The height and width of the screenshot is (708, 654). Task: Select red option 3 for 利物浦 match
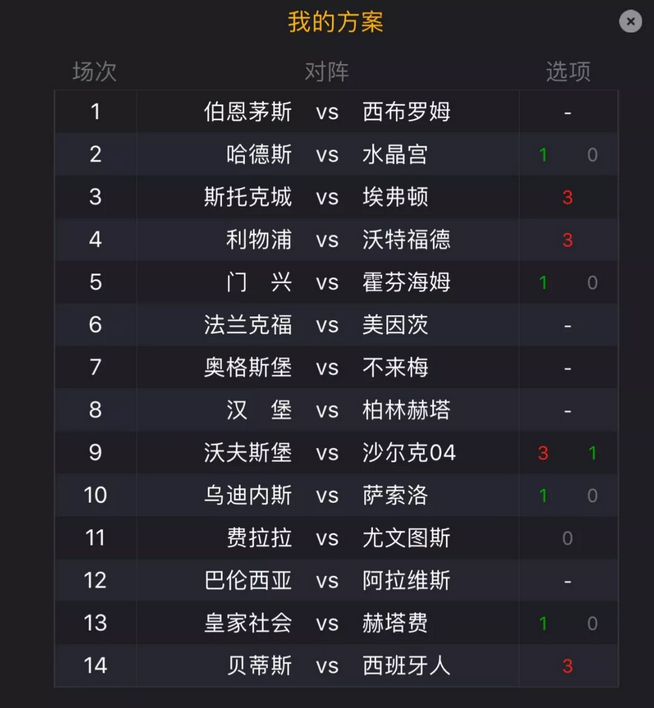pyautogui.click(x=568, y=240)
